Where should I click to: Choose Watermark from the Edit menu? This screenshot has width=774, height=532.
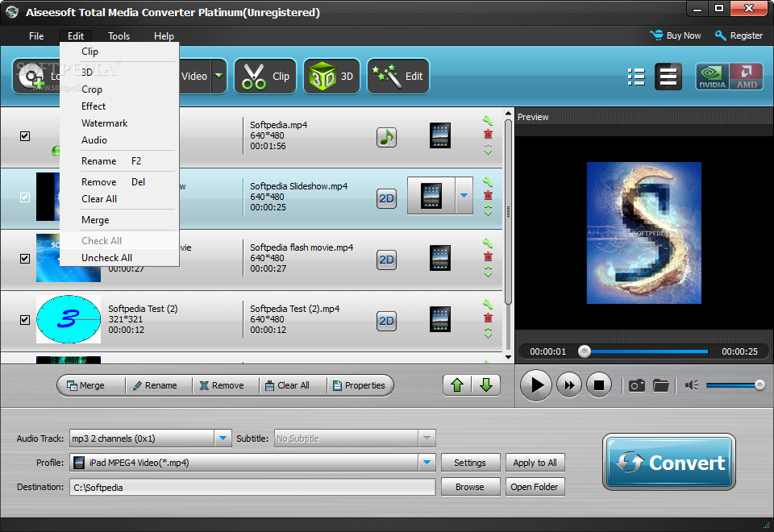[119, 123]
